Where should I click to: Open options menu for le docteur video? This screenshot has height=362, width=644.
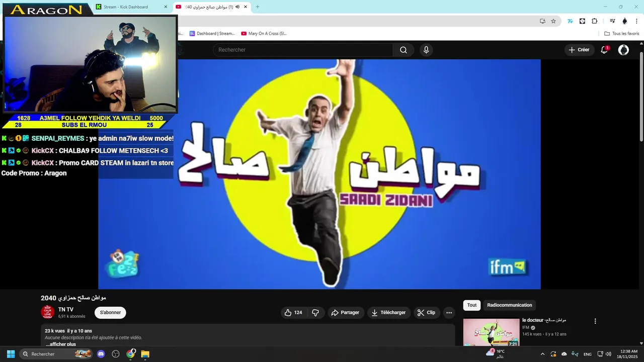pos(595,321)
